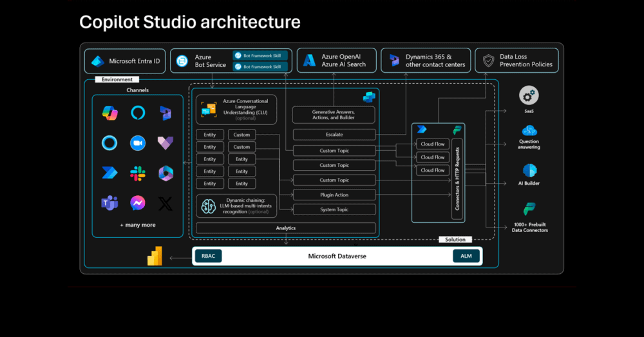The image size is (644, 337).
Task: Select the Analytics bar
Action: pos(285,227)
